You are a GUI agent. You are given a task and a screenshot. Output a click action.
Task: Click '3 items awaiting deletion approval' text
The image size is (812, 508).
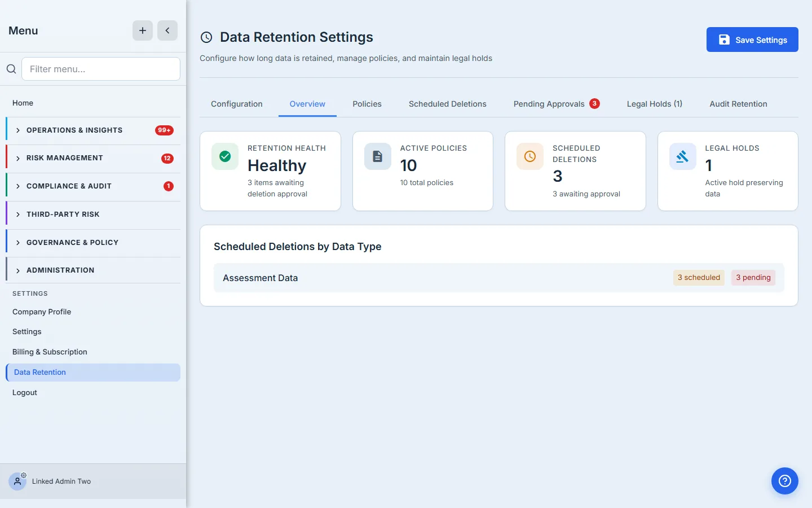click(x=277, y=188)
